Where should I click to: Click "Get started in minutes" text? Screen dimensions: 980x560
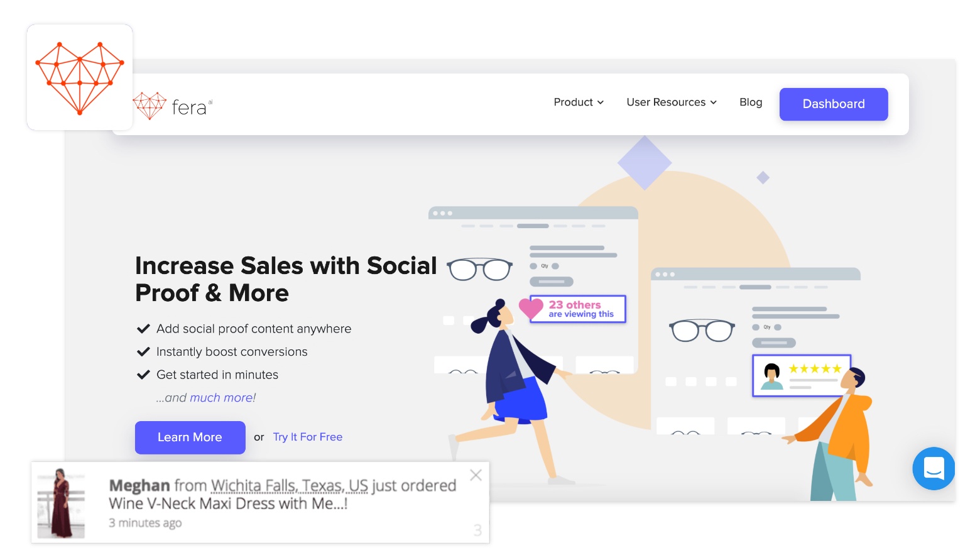tap(217, 375)
